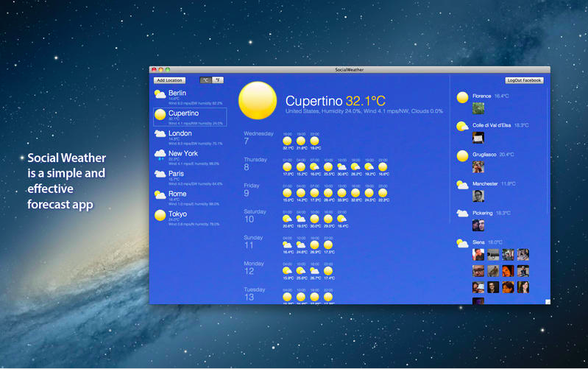This screenshot has width=588, height=369.
Task: Click the Siena city label
Action: [x=478, y=242]
